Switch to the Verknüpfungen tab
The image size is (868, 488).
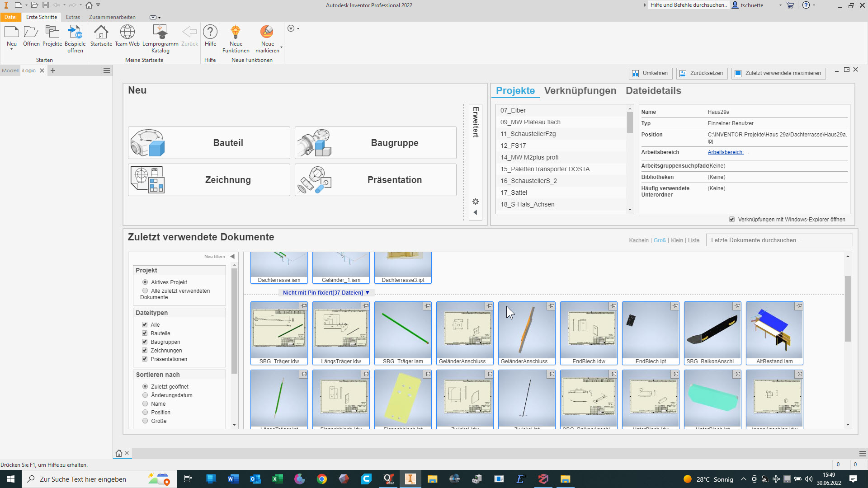tap(580, 90)
